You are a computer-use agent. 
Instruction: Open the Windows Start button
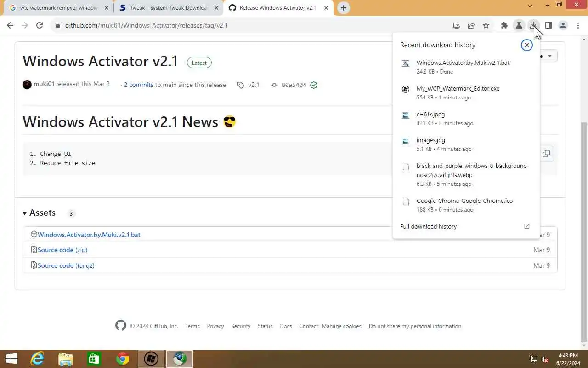click(11, 359)
